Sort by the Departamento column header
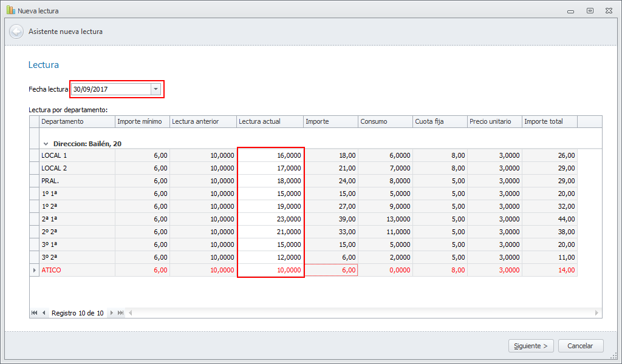622x364 pixels. [x=77, y=121]
